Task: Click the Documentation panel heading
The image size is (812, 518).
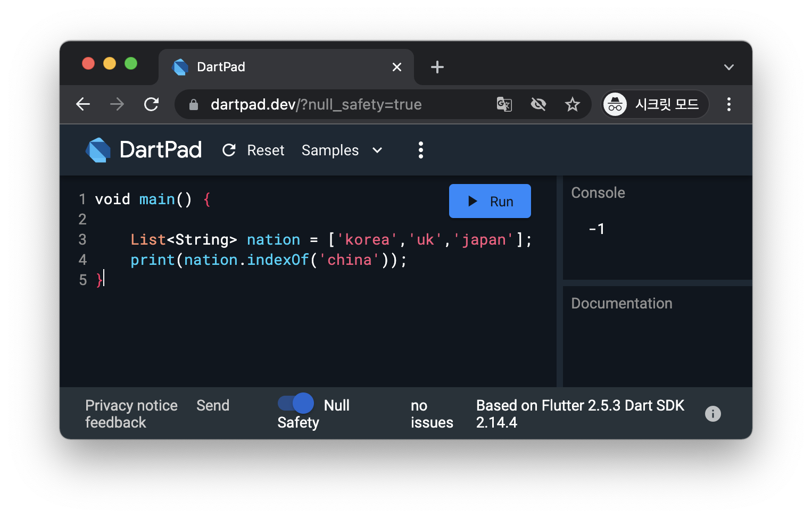Action: (622, 303)
